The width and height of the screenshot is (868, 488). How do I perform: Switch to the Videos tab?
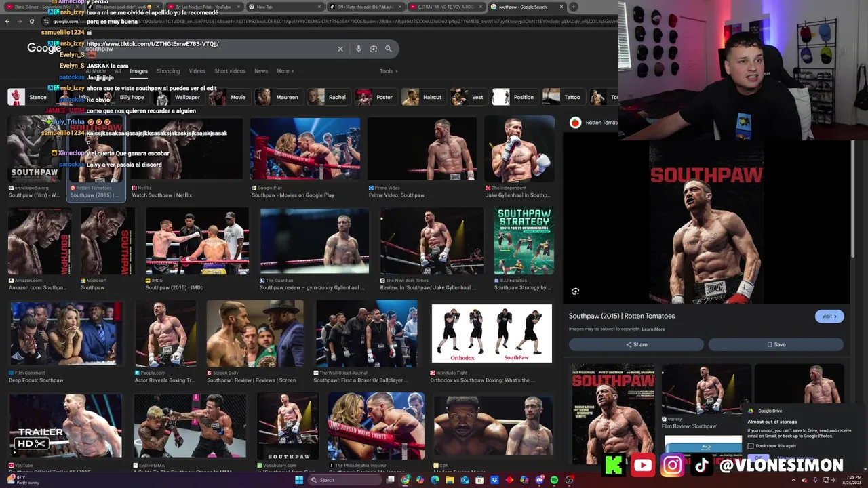(x=197, y=71)
